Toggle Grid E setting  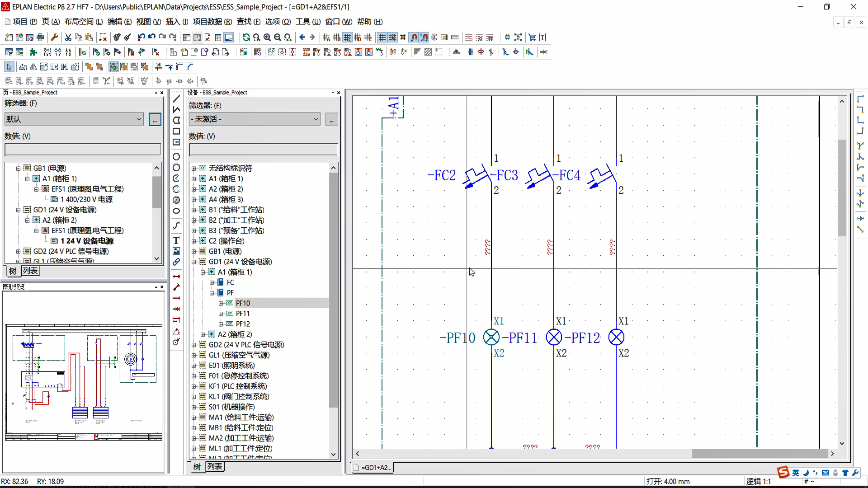pos(368,38)
